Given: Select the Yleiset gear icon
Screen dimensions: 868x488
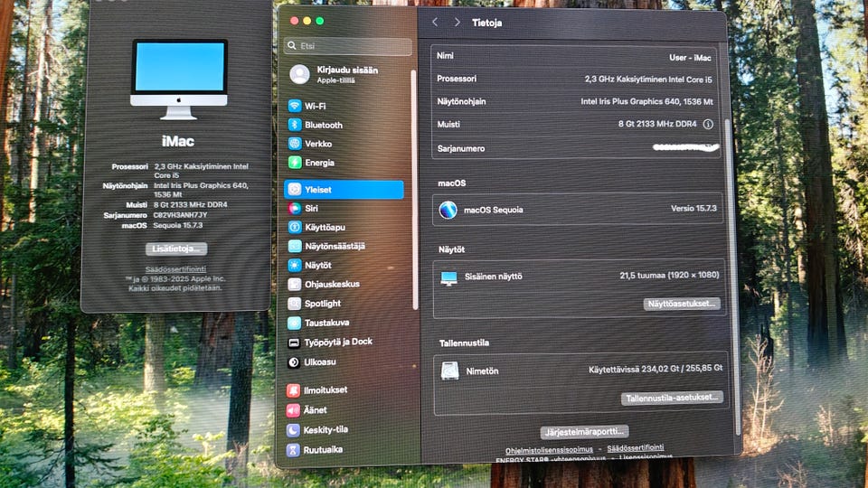Looking at the screenshot, I should [295, 189].
